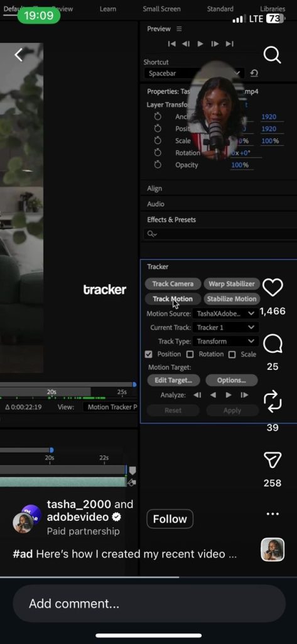Open more options three-dots icon
Viewport: 297px width, 644px height.
[x=273, y=514]
